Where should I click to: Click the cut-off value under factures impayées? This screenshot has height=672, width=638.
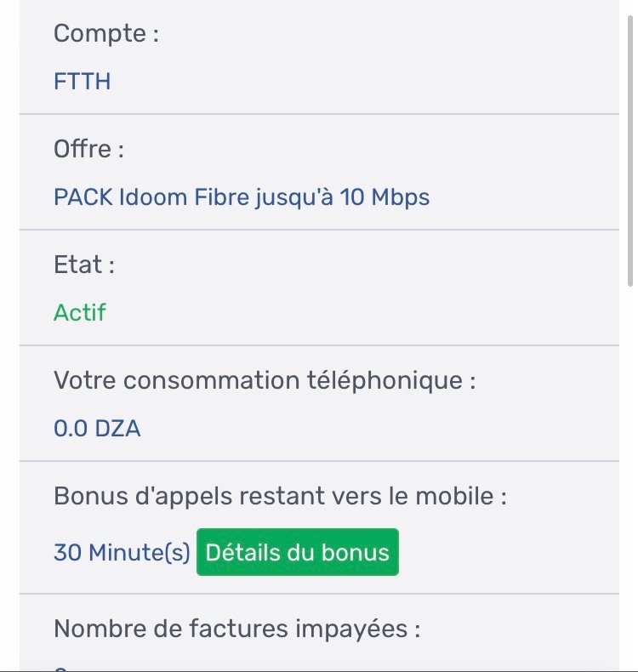(60, 668)
